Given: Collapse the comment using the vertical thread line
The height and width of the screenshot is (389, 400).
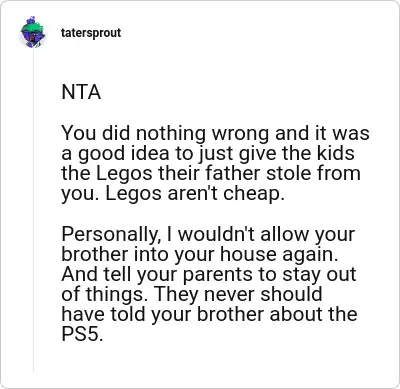Looking at the screenshot, I should coord(33,211).
